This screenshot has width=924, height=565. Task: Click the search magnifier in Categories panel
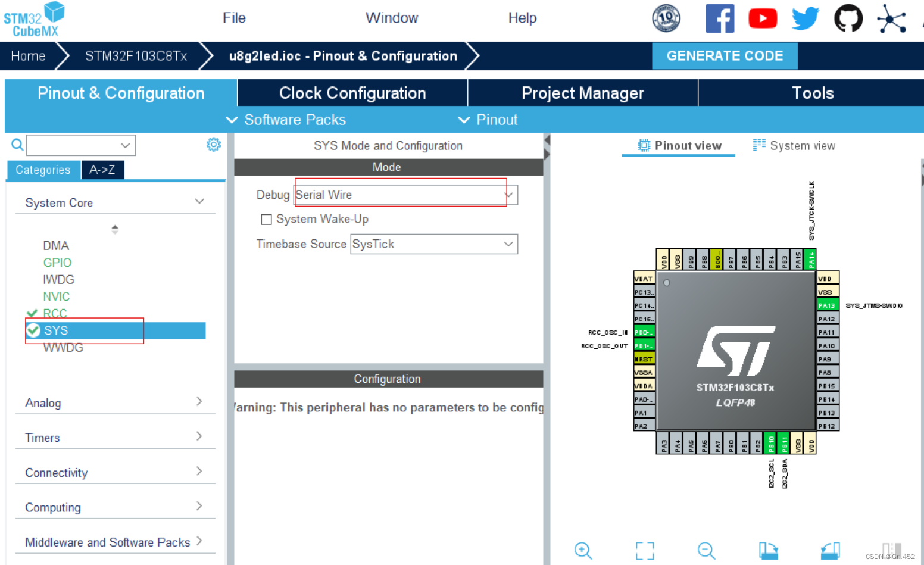pos(17,145)
